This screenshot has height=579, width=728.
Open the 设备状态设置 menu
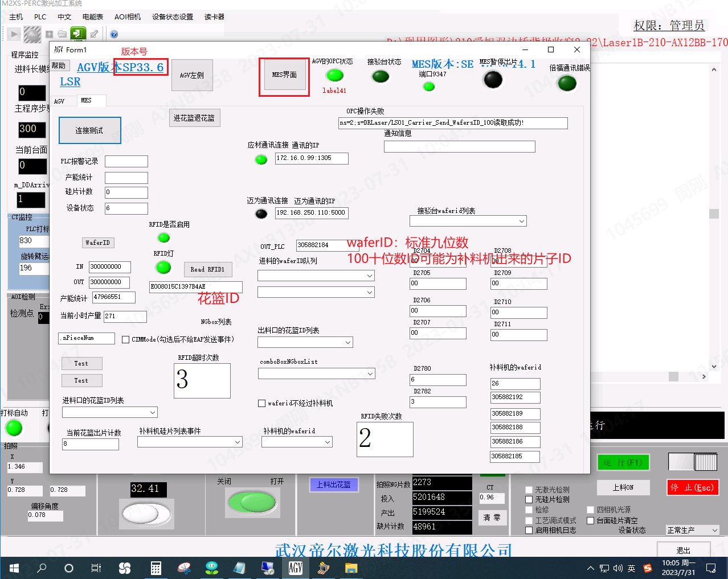pos(173,17)
